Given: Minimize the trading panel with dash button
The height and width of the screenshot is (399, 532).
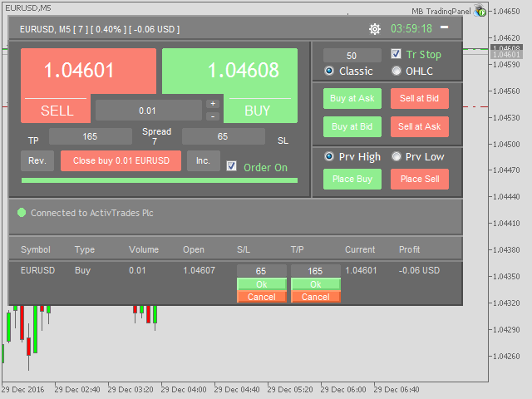Looking at the screenshot, I should [444, 27].
